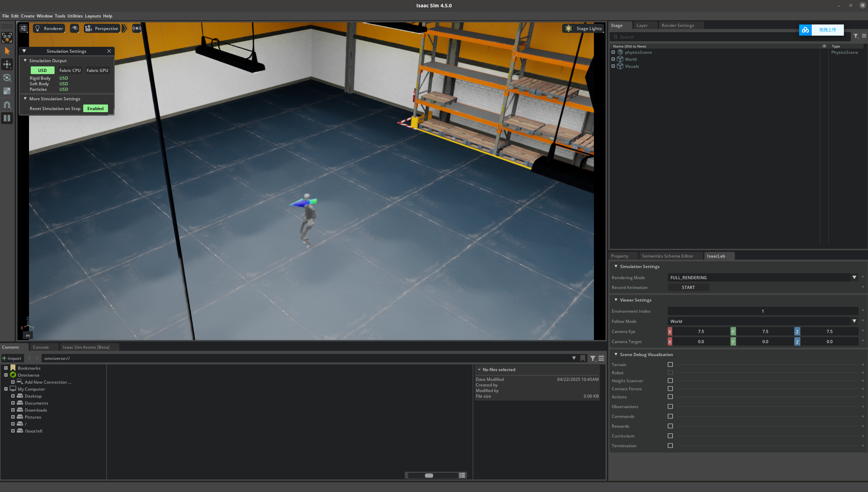Toggle the Snap magnet icon

(x=7, y=105)
